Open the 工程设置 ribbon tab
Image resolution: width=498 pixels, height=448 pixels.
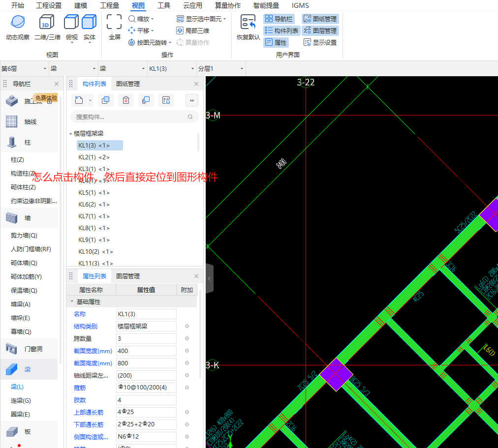click(x=49, y=5)
